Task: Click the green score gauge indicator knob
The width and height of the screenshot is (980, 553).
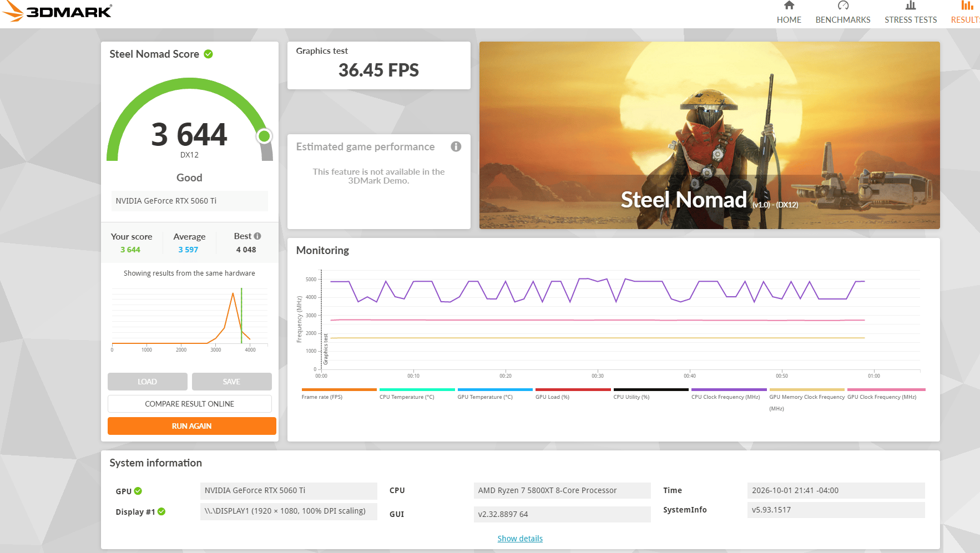Action: pyautogui.click(x=265, y=136)
